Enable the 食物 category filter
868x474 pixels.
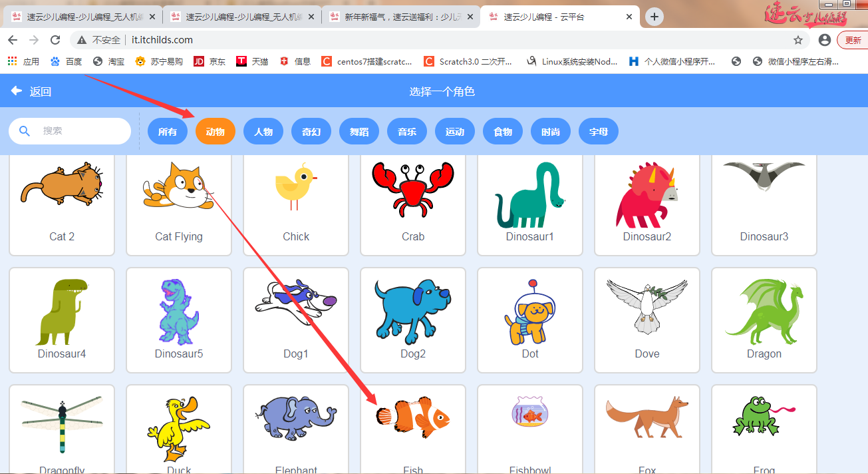502,131
